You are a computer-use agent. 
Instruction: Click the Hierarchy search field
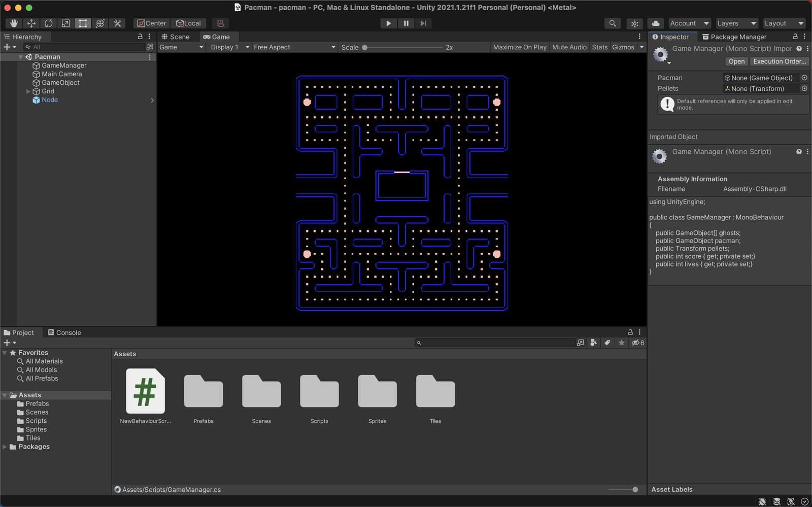click(x=84, y=47)
